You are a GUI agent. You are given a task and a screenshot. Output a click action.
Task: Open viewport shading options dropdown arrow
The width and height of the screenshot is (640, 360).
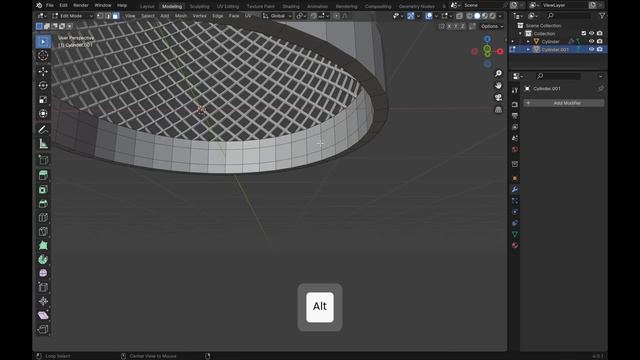[x=500, y=16]
